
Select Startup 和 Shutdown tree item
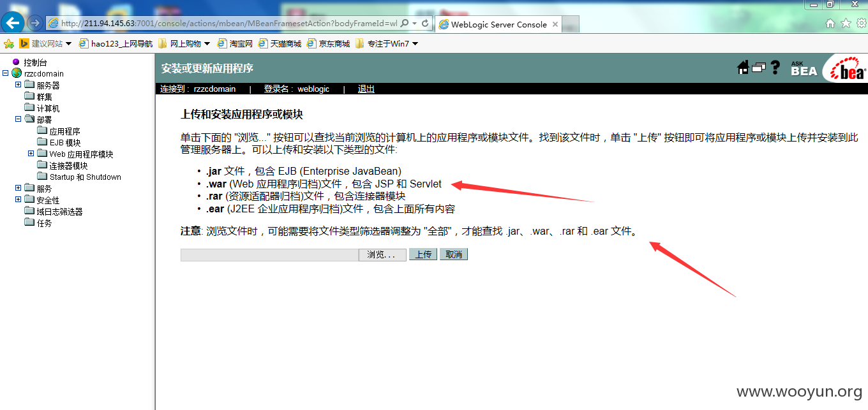[86, 177]
